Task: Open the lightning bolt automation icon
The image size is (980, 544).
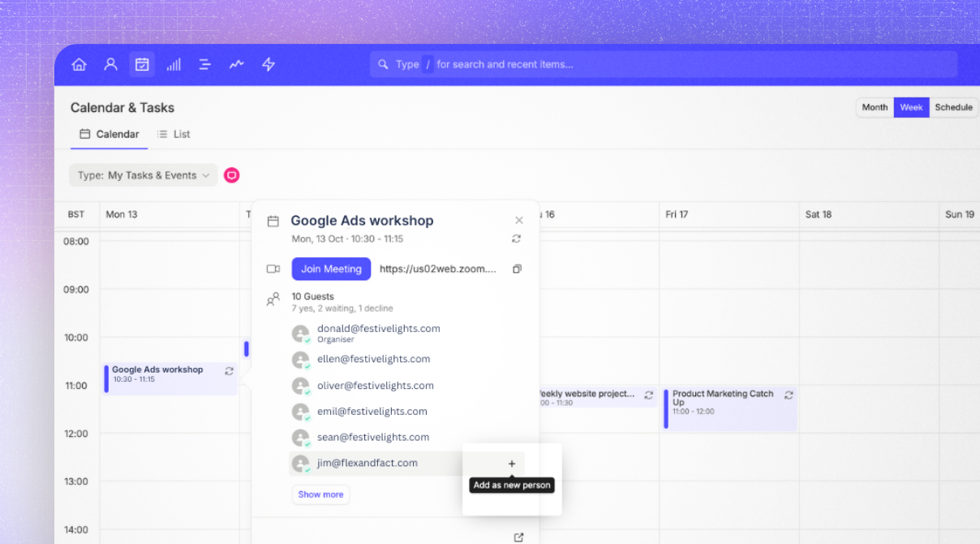Action: (269, 64)
